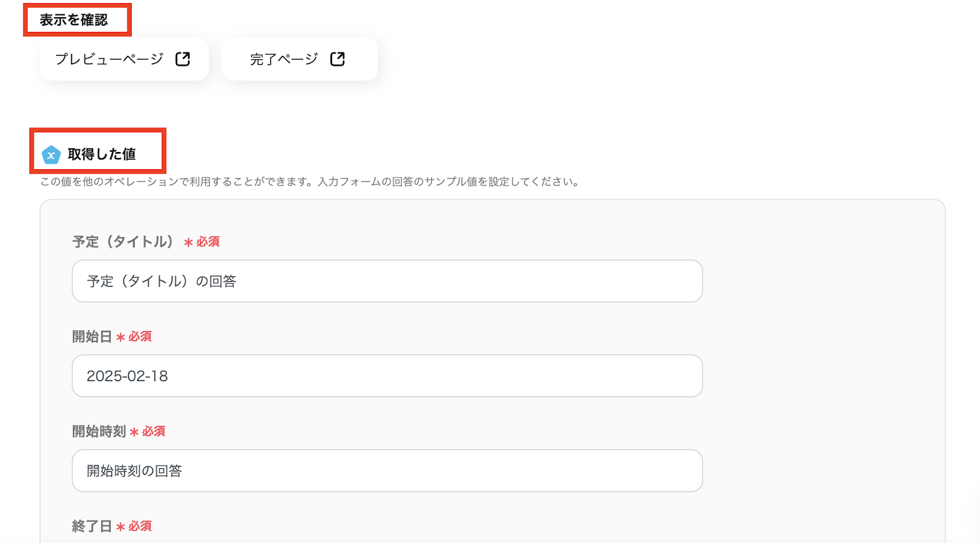
Task: Click the 終了日 field label
Action: (92, 526)
